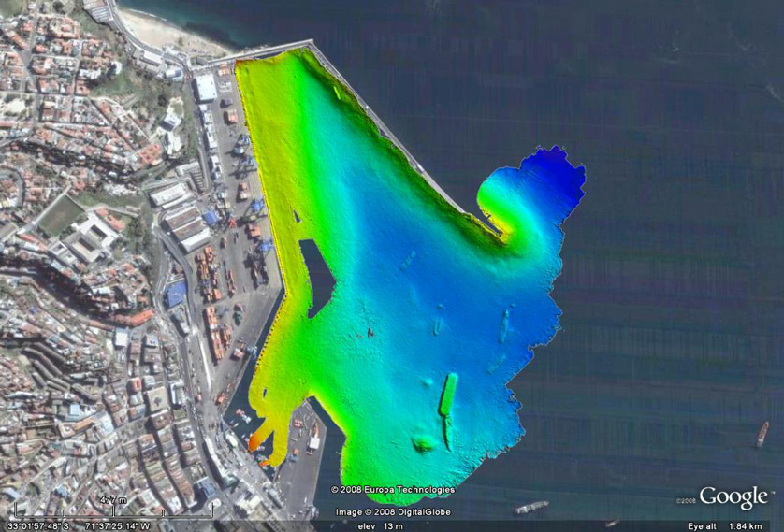Viewport: 784px width, 532px height.
Task: Click the red cargo ship near the right edge
Action: tap(762, 434)
